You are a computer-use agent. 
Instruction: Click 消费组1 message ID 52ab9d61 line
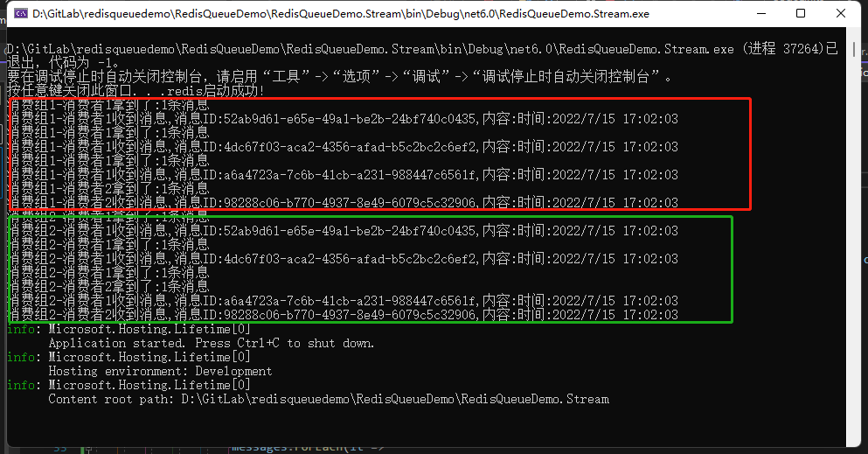343,118
